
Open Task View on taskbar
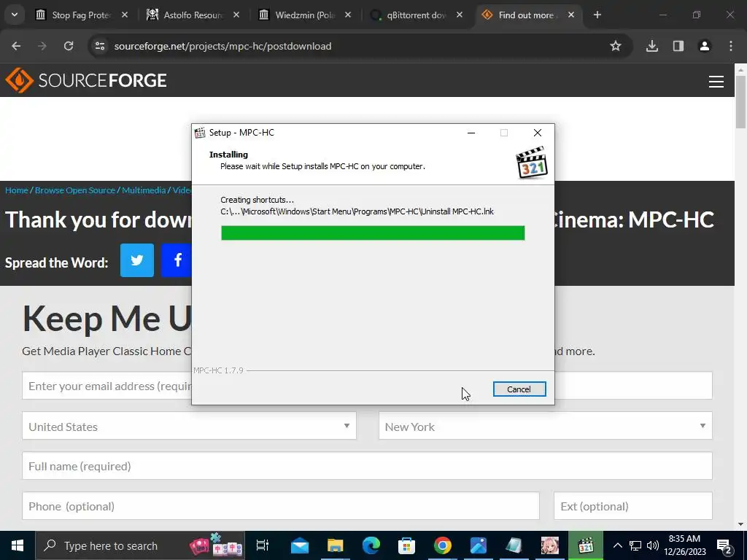263,545
